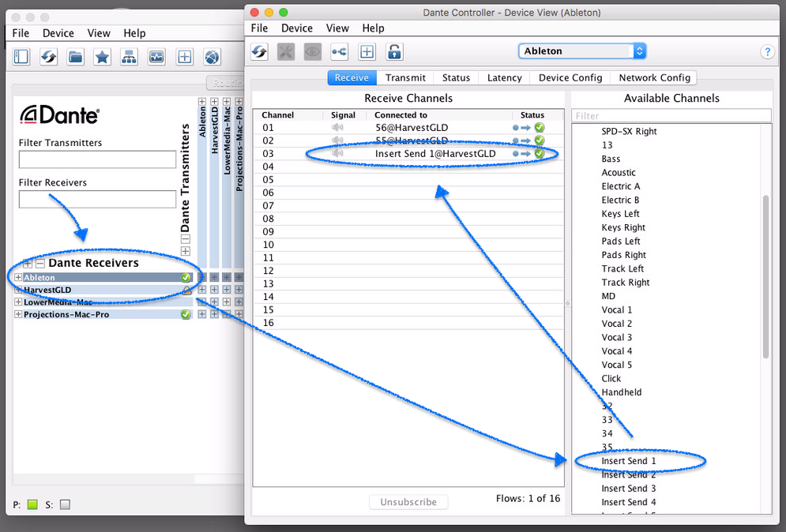Open the Help menu in Device View
This screenshot has width=786, height=532.
pyautogui.click(x=374, y=28)
